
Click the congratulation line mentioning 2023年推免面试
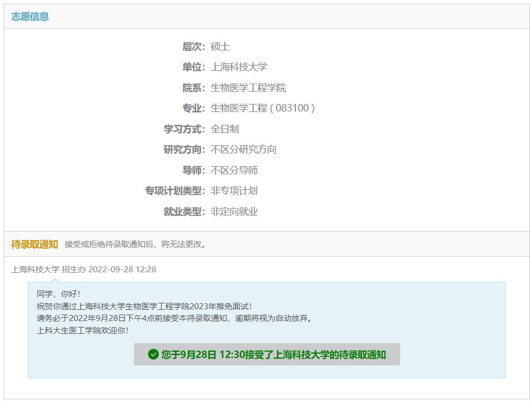145,306
